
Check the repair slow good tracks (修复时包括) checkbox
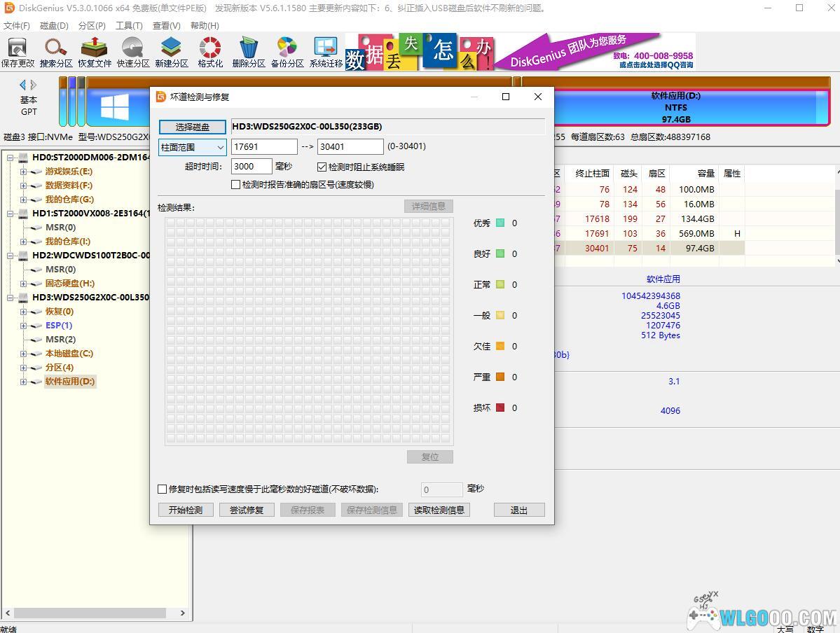pos(163,489)
